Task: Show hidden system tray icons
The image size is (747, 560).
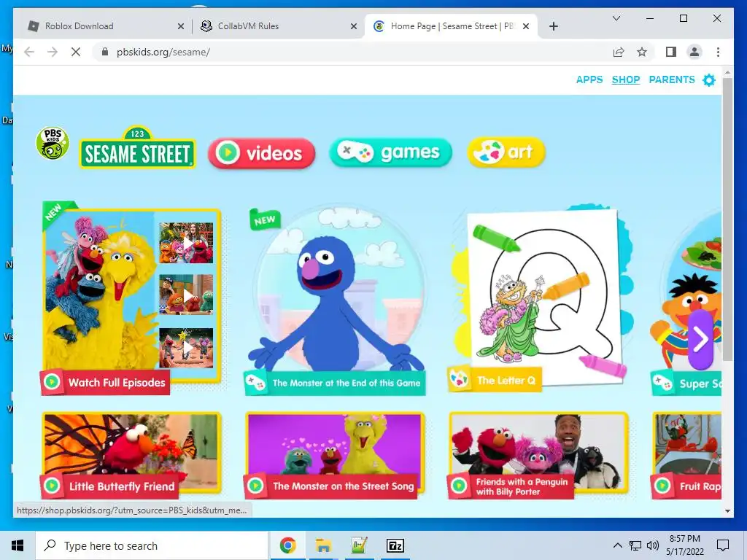Action: 617,545
